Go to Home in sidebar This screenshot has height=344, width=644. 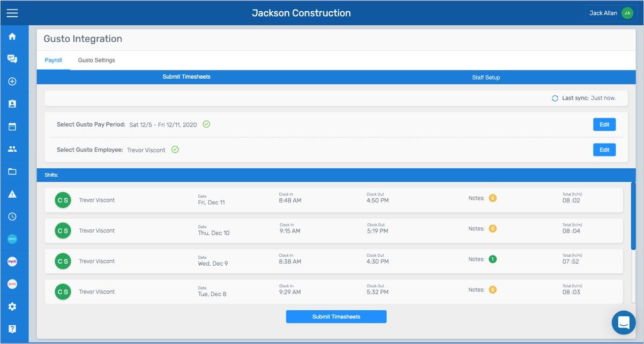click(x=12, y=36)
